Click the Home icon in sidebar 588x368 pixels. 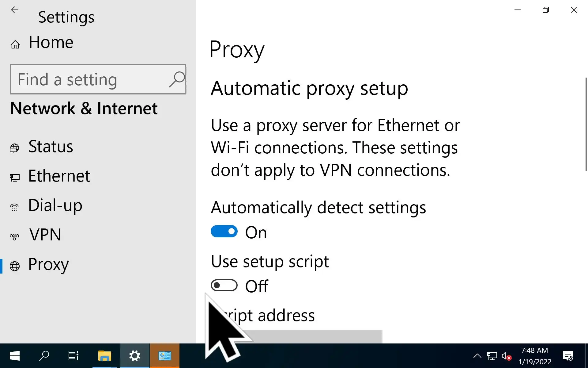15,45
